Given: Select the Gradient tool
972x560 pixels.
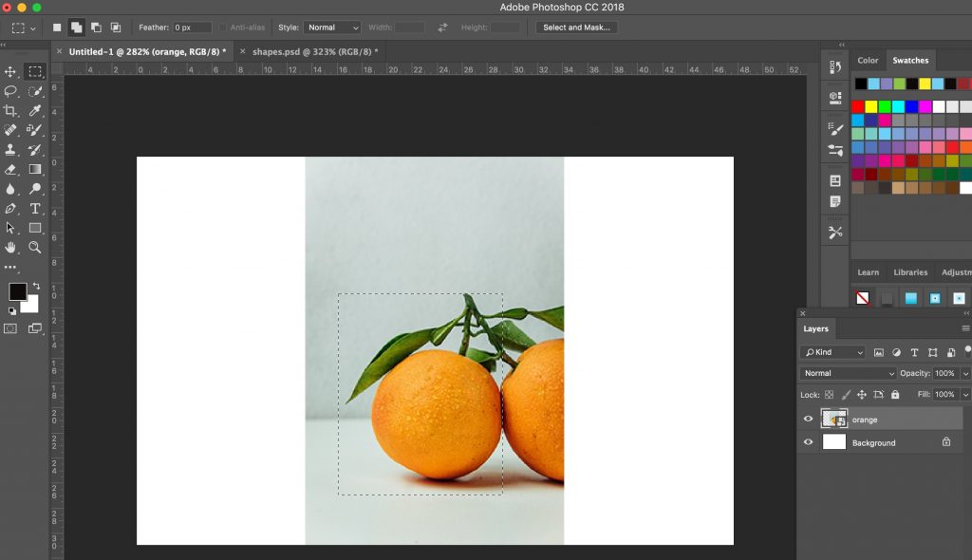Looking at the screenshot, I should 34,170.
